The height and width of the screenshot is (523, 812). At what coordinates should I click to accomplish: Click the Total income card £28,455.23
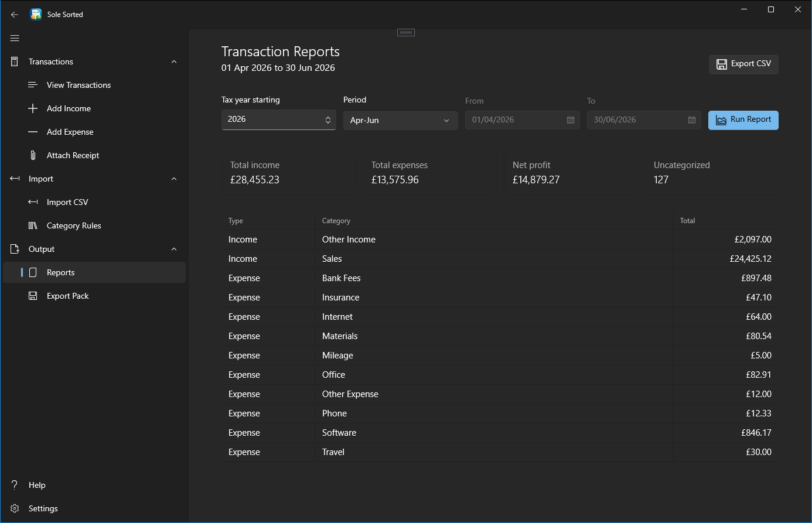(288, 173)
